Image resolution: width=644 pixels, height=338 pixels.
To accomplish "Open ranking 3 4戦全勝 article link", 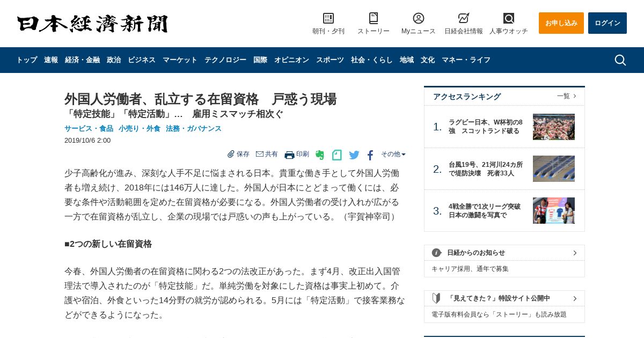I will point(485,211).
